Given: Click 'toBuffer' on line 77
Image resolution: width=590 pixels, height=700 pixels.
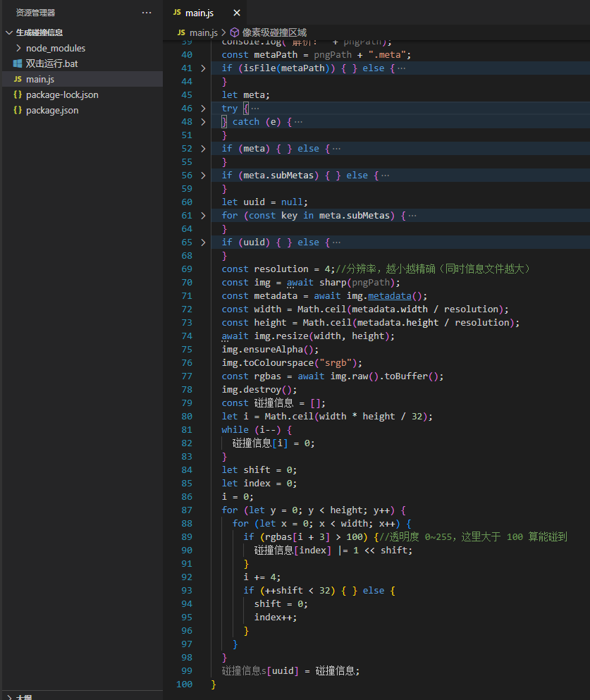Looking at the screenshot, I should [x=406, y=376].
